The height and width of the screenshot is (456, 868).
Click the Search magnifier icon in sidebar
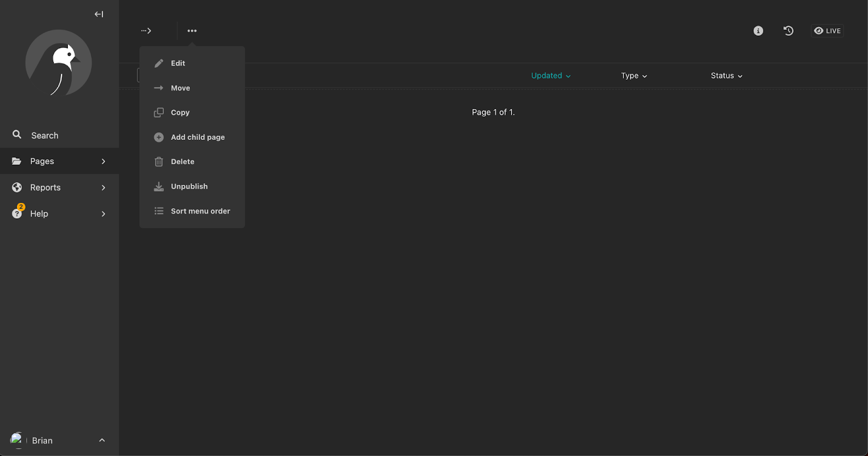17,134
